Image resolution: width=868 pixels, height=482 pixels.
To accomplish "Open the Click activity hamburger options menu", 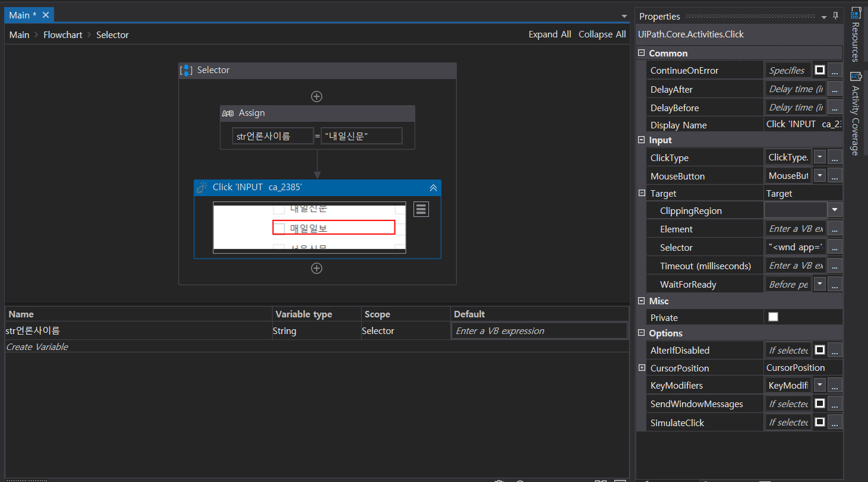I will coord(421,209).
